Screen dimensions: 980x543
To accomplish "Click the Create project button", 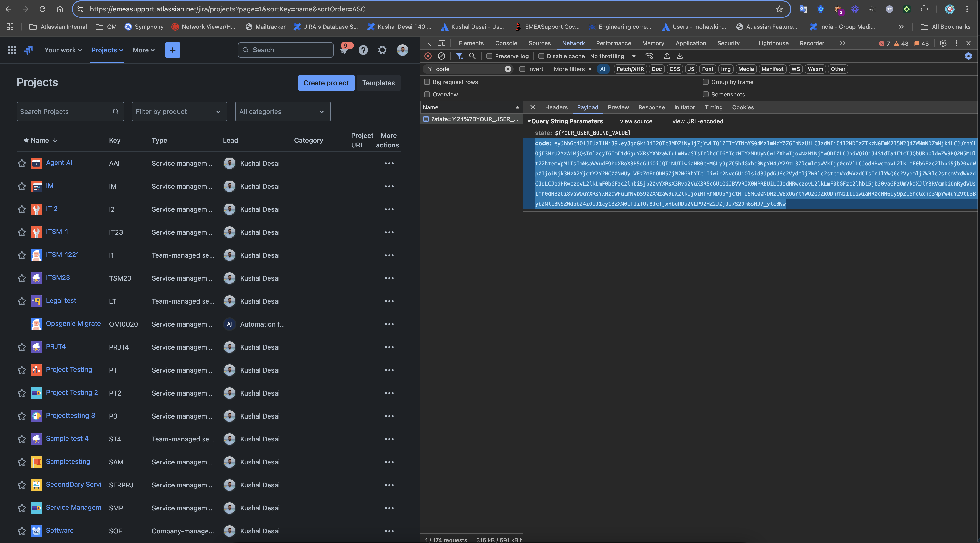I will 326,83.
